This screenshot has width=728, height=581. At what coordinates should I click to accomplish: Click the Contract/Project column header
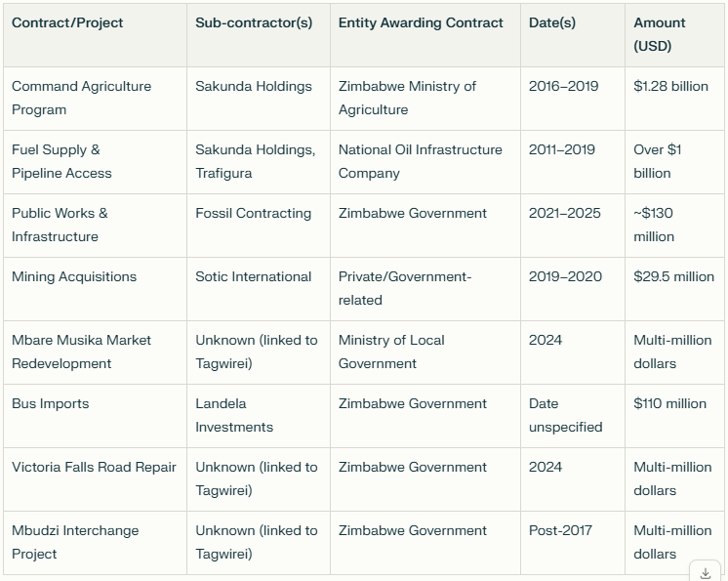(67, 22)
